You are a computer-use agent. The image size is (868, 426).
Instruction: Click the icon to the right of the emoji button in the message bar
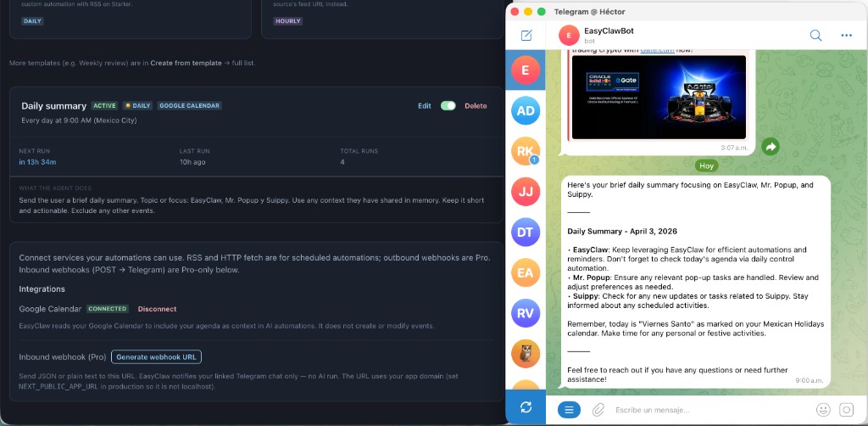pos(847,410)
